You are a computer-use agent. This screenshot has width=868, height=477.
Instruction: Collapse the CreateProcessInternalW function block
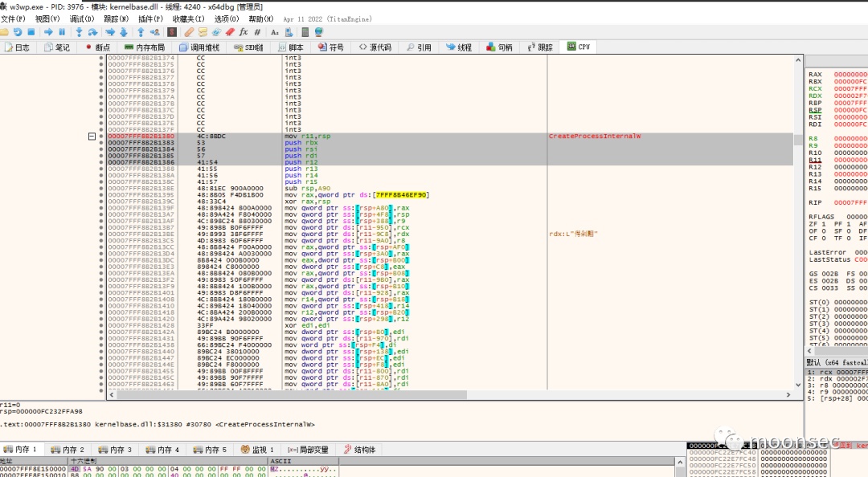[x=92, y=137]
